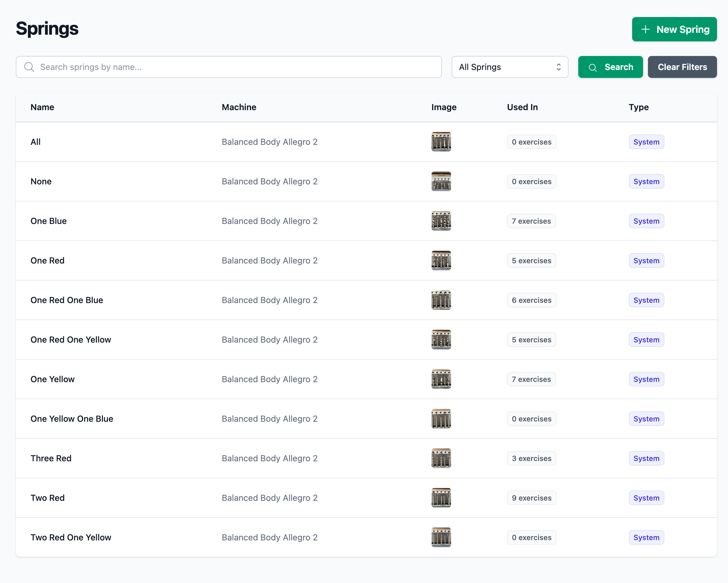
Task: Click the System badge on the None row
Action: tap(646, 181)
